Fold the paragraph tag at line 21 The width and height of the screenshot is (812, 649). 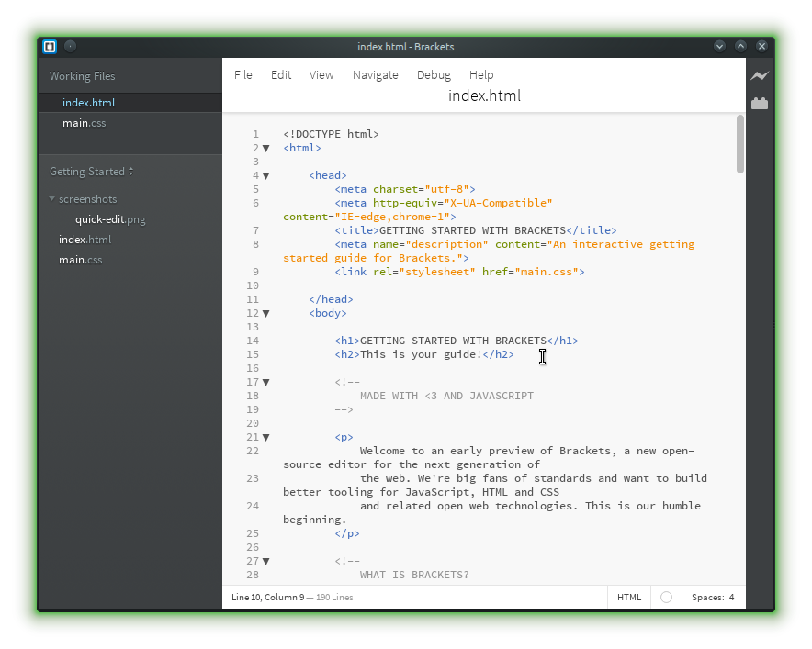point(266,437)
